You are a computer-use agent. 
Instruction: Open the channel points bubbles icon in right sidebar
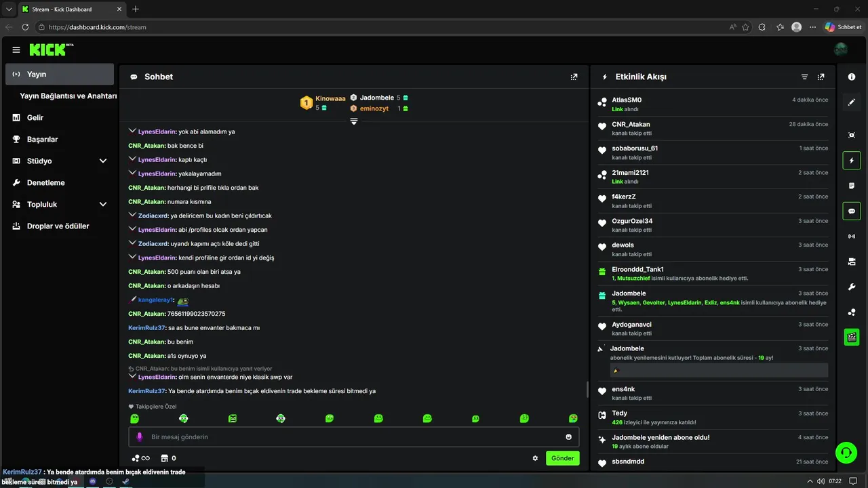[x=852, y=312]
